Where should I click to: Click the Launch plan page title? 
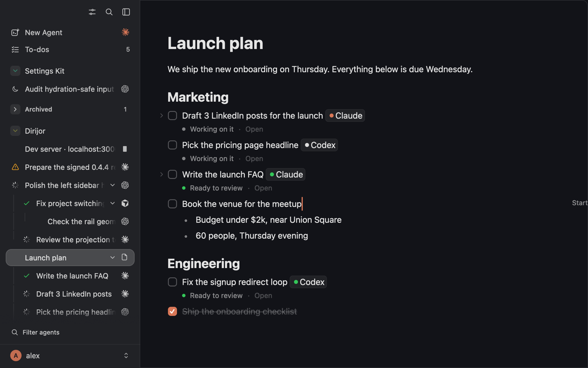click(x=215, y=43)
